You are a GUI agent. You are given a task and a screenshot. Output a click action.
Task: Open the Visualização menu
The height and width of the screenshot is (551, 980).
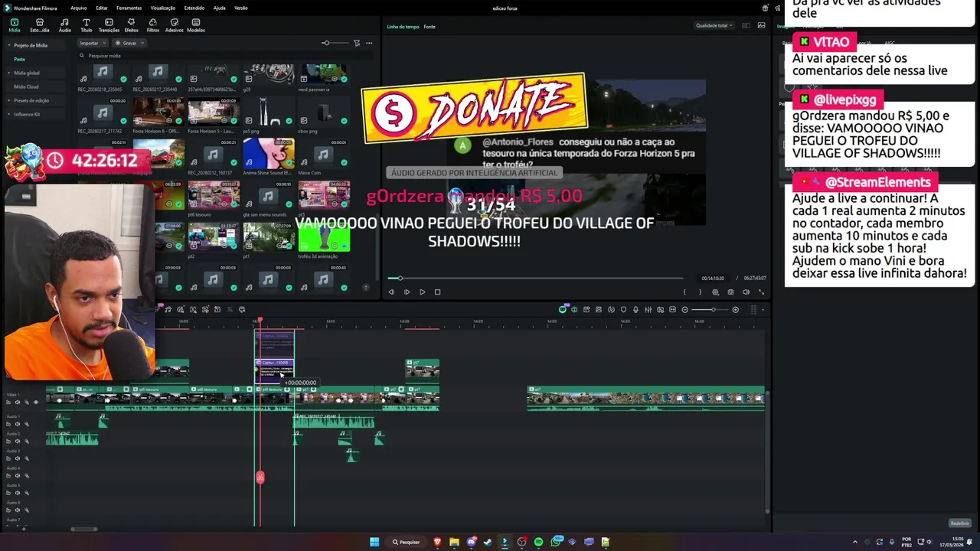point(163,8)
